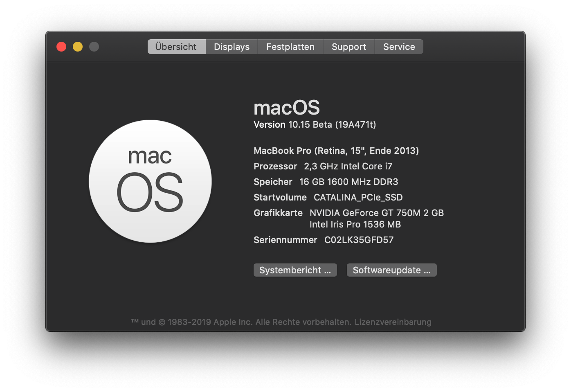Select the Prozessor 2,3 GHz entry

323,166
